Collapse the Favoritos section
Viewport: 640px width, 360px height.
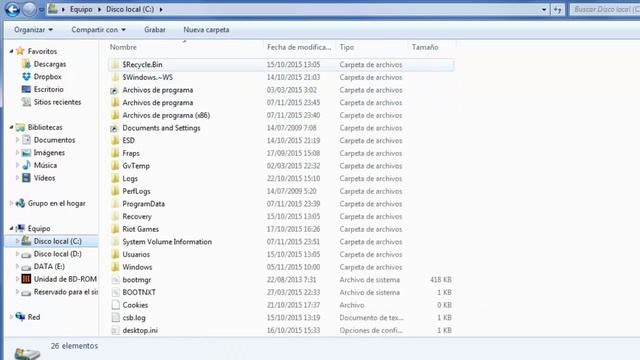tap(11, 51)
